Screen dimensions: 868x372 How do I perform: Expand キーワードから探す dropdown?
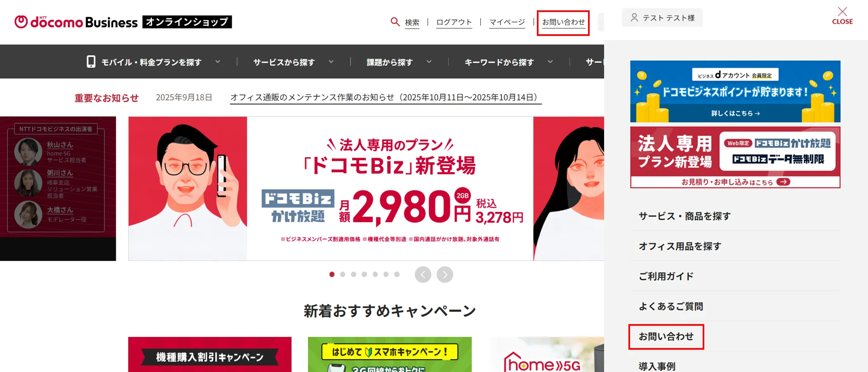[550, 62]
